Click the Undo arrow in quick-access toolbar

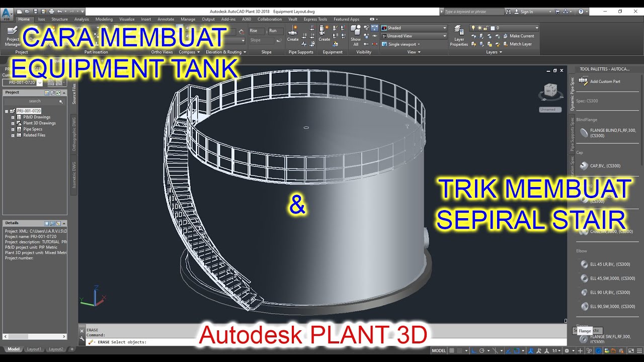(59, 11)
